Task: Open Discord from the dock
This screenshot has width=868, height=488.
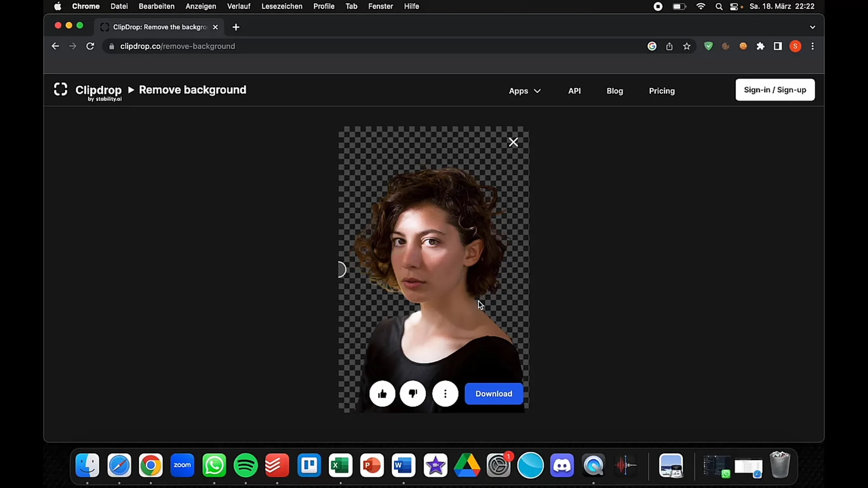Action: 562,465
